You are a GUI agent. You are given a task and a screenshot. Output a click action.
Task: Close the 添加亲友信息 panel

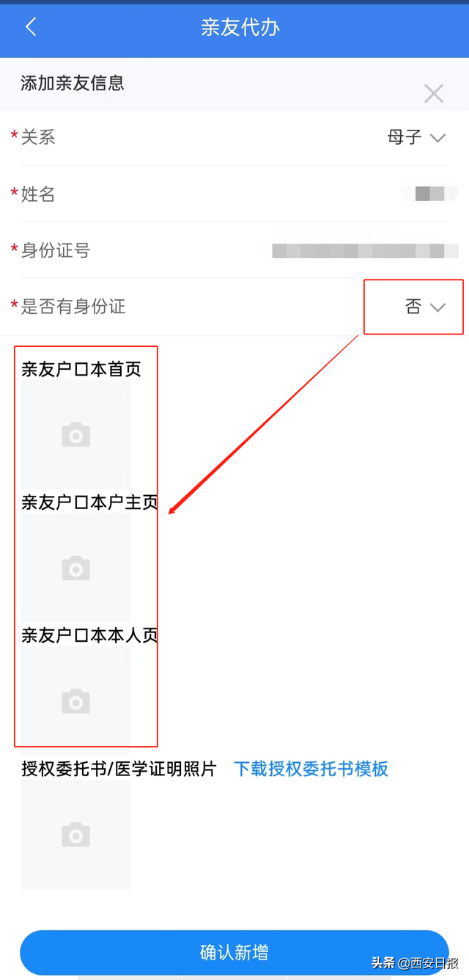point(434,93)
